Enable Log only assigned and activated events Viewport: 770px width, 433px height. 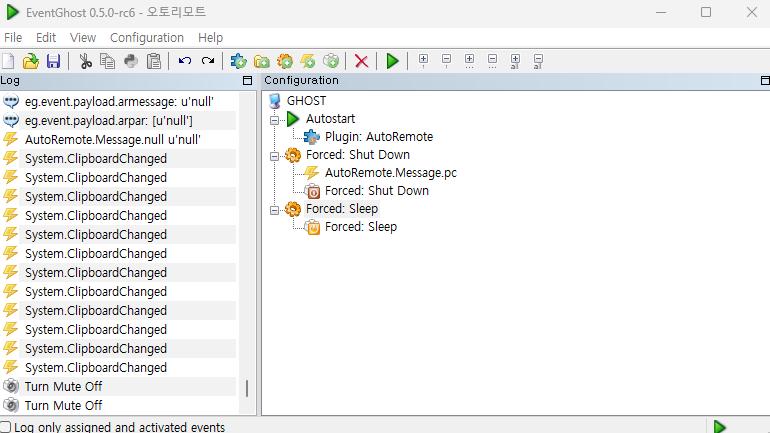pos(6,427)
